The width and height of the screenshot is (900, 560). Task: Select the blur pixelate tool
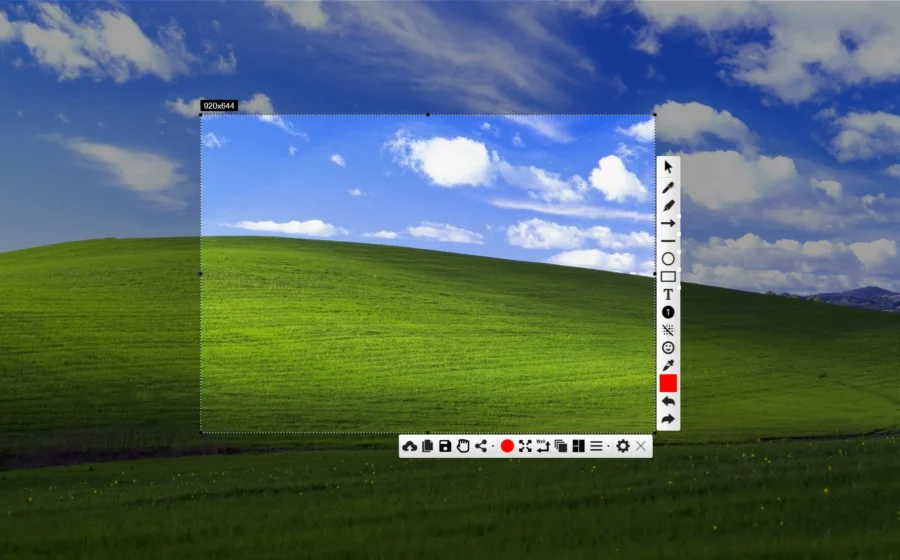pos(668,330)
